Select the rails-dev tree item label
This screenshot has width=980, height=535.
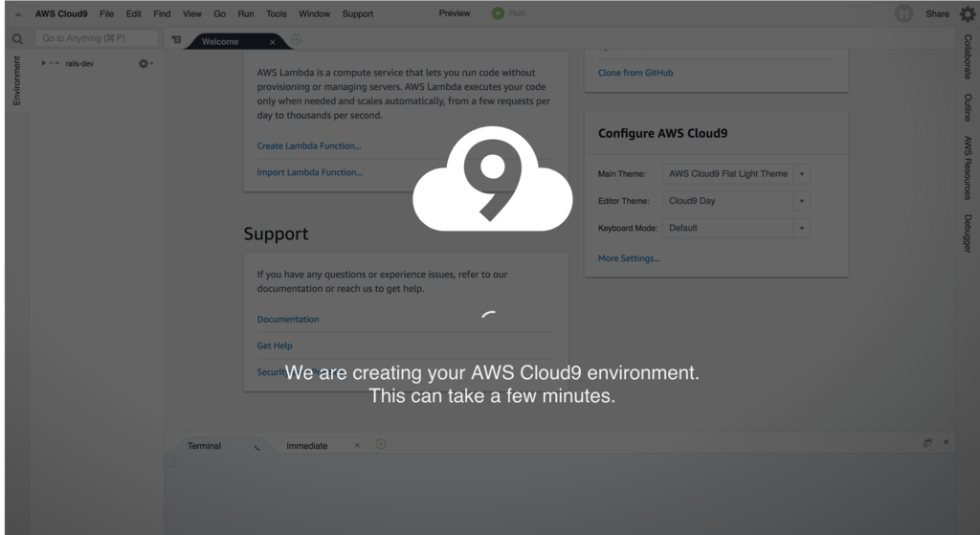pos(79,63)
